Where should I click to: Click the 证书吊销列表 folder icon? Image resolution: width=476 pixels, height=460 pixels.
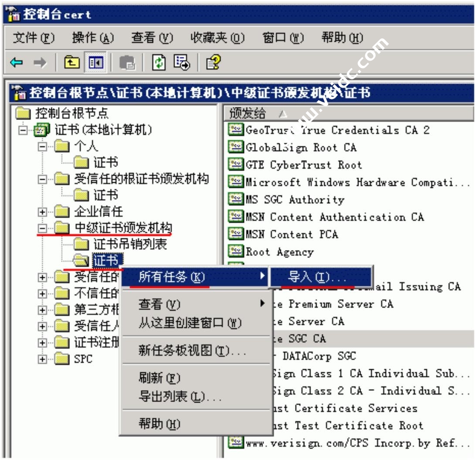(x=82, y=244)
